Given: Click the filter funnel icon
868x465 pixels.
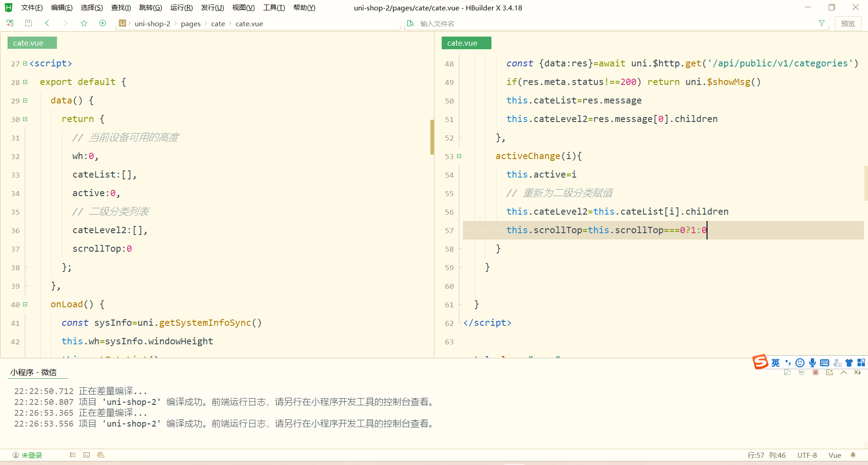Looking at the screenshot, I should [x=821, y=23].
